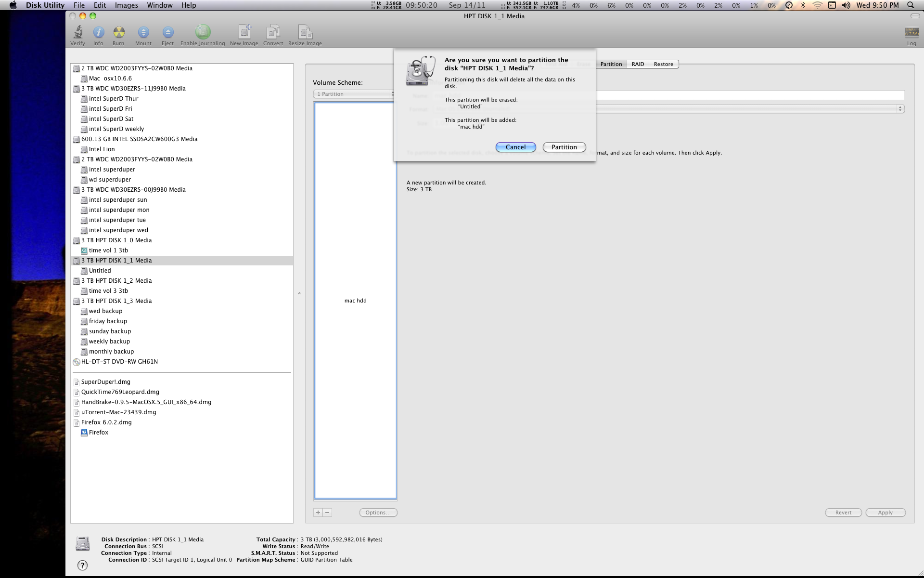Confirm with the Partition button
The height and width of the screenshot is (578, 924).
pyautogui.click(x=564, y=147)
